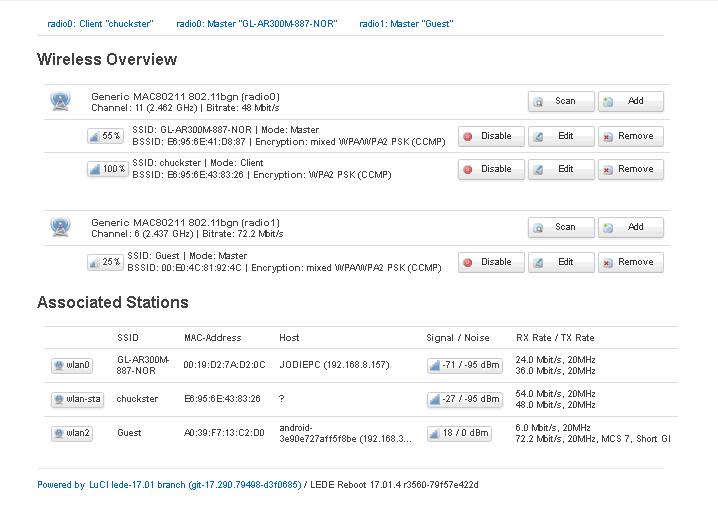Viewport: 718px width, 513px height.
Task: Disable the Guest network
Action: coord(491,262)
